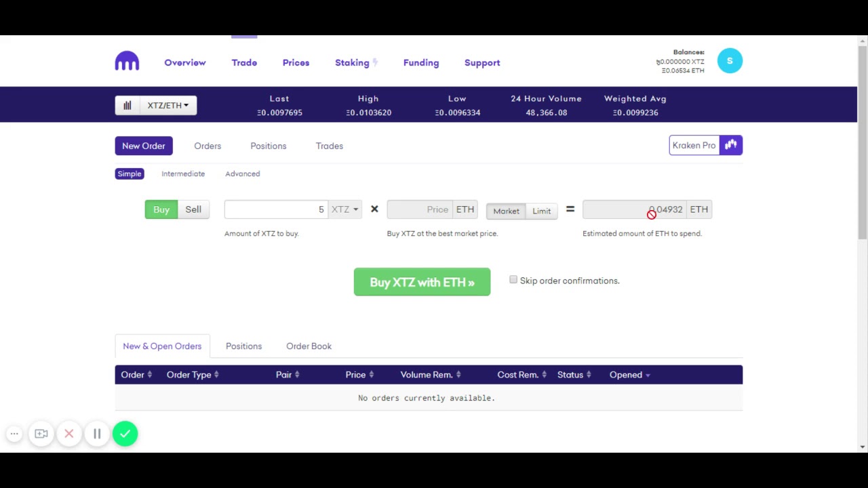Open Funding in top navigation
Screen dimensions: 868x488
tap(421, 62)
